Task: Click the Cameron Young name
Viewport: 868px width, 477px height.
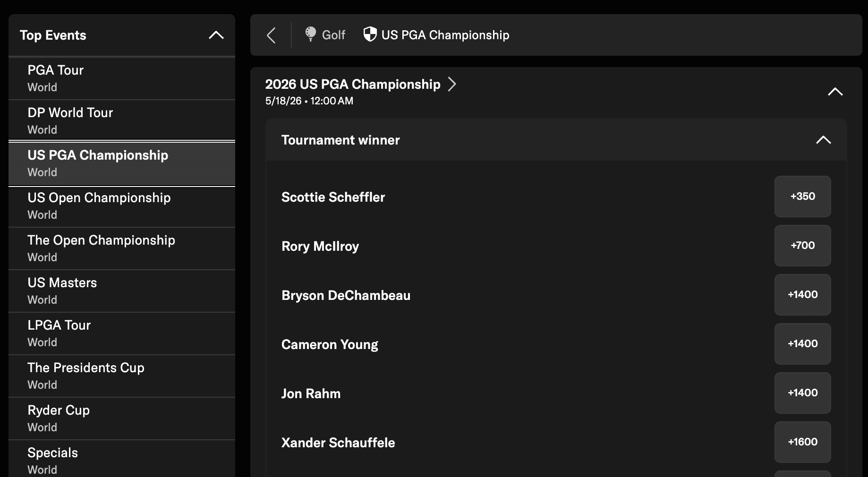Action: [x=330, y=344]
